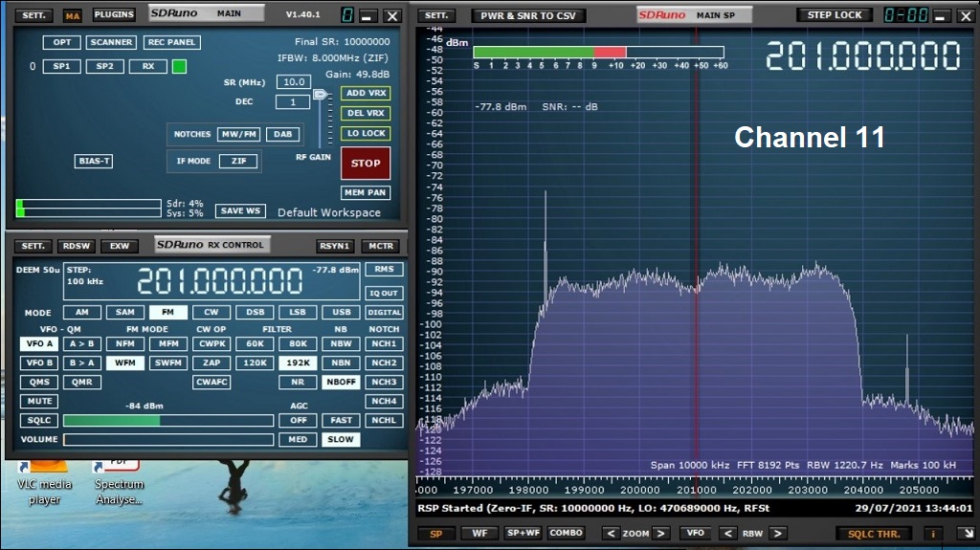Click the large Main SP frequency readout
This screenshot has width=980, height=550.
coord(863,55)
